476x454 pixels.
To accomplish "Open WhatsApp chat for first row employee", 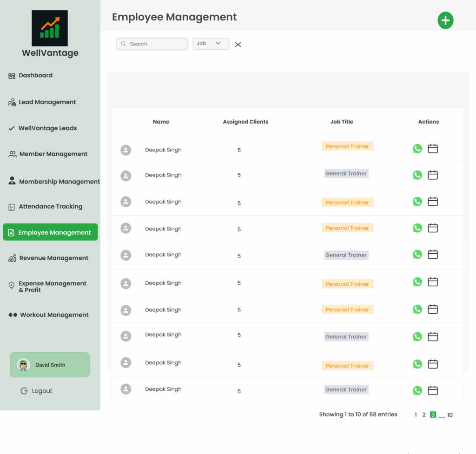I will coord(417,149).
